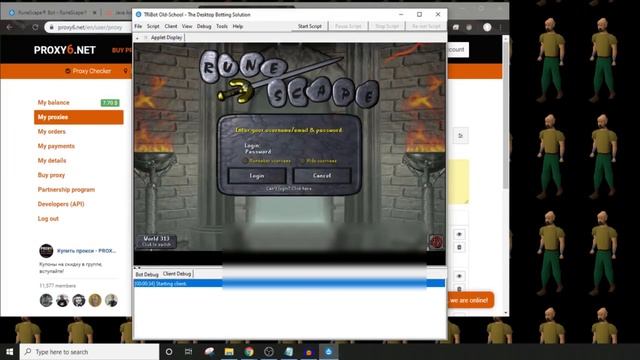The height and width of the screenshot is (360, 640).
Task: Open the Script menu in TRiBot
Action: pos(153,26)
